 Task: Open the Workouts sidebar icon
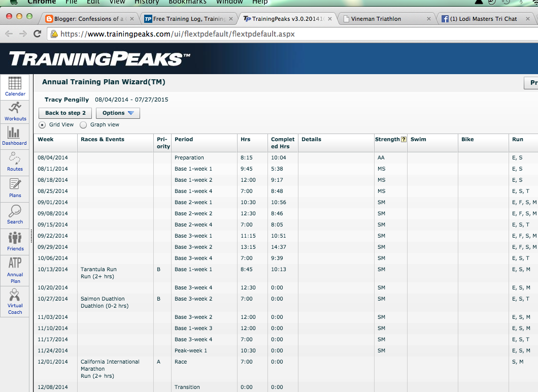15,112
